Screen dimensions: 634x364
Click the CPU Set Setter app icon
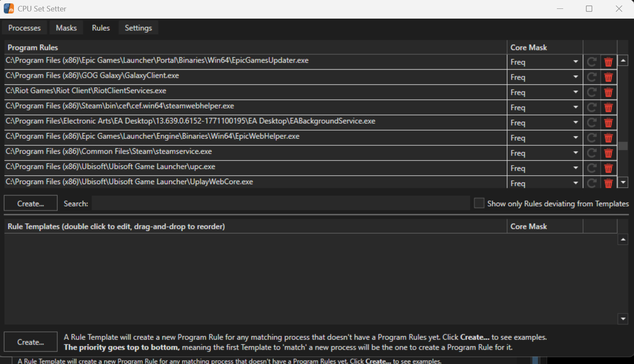coord(9,8)
